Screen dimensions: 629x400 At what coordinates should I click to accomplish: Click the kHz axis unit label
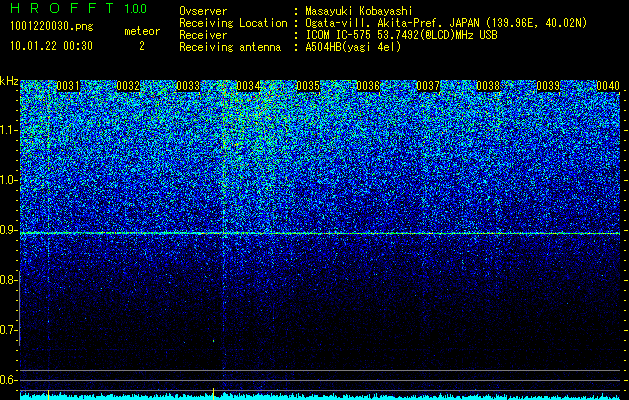point(9,81)
